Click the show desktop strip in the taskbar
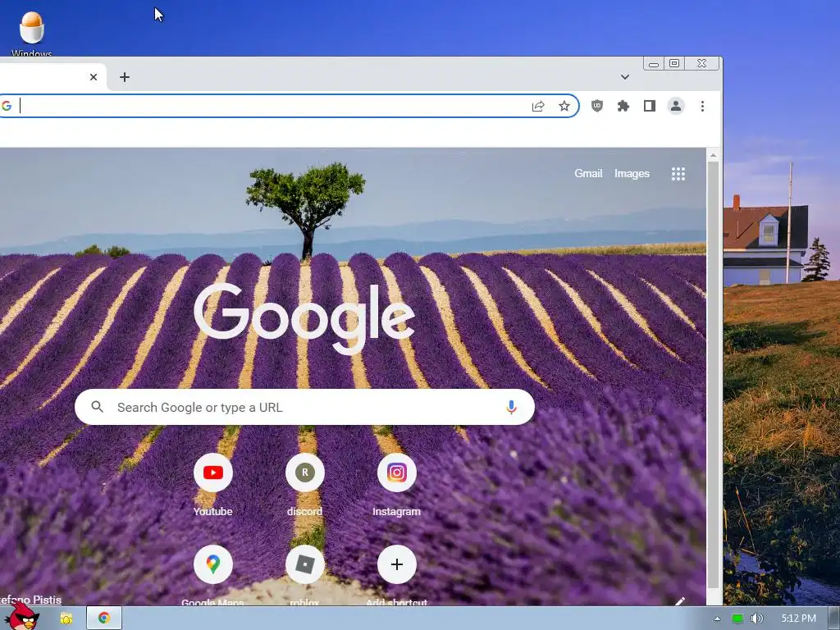Image resolution: width=840 pixels, height=630 pixels. [834, 619]
